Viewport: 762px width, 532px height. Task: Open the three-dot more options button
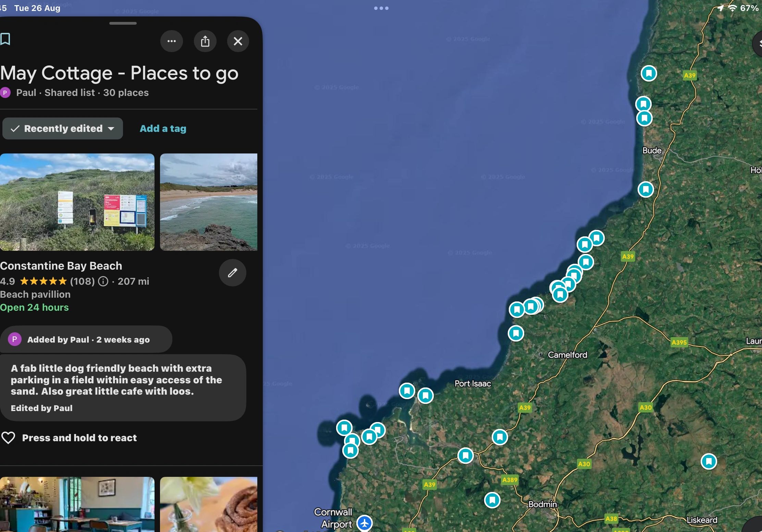[x=172, y=41]
